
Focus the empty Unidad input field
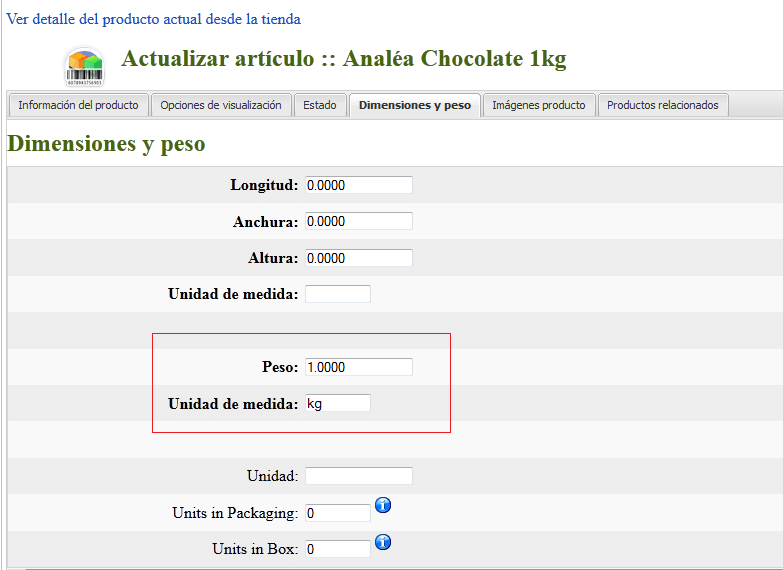tap(359, 476)
